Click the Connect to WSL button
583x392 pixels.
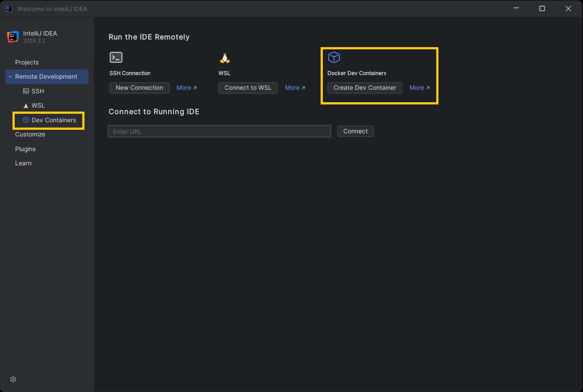248,88
